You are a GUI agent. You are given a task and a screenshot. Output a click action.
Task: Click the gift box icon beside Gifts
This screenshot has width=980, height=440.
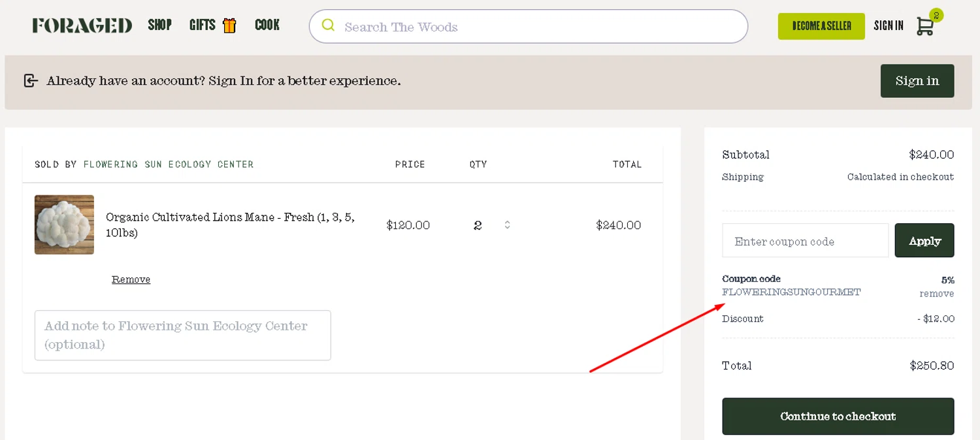point(229,25)
